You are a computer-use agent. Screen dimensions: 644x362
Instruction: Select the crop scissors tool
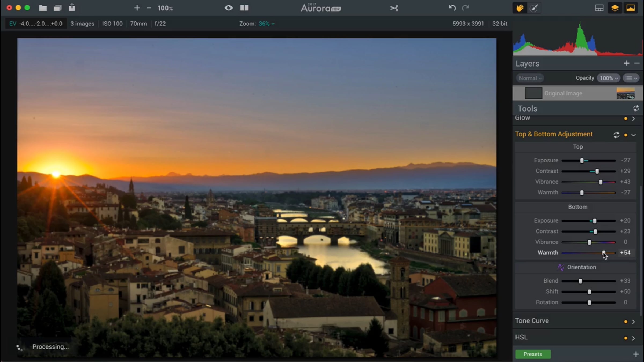click(x=394, y=8)
